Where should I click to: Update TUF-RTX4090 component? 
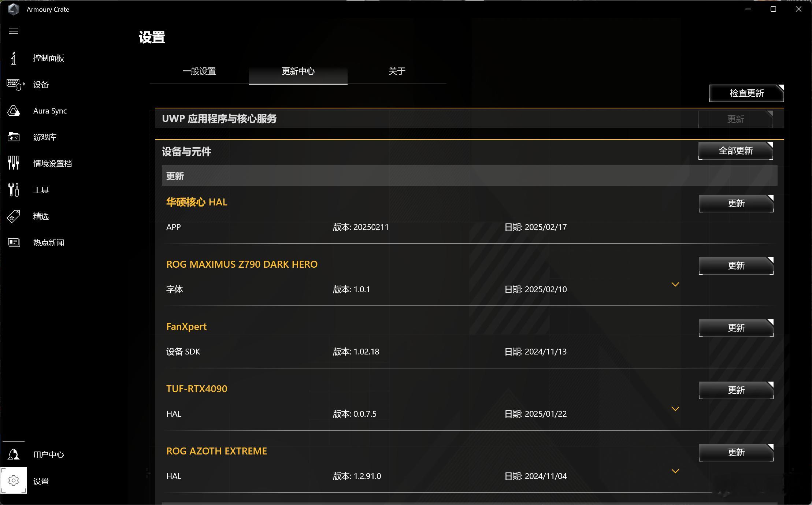736,390
